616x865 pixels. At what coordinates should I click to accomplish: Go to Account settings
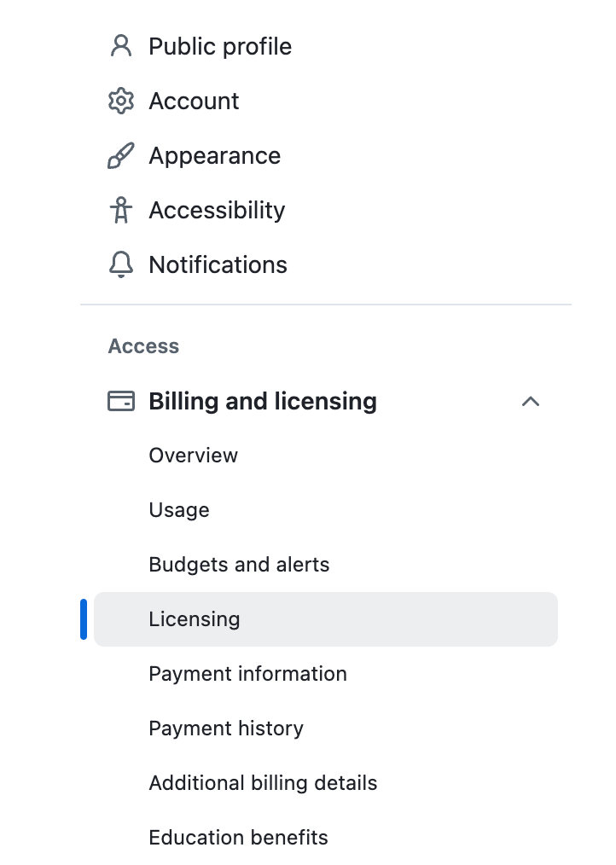326,101
